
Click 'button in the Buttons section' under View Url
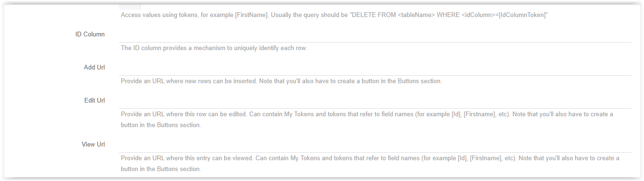(x=161, y=169)
